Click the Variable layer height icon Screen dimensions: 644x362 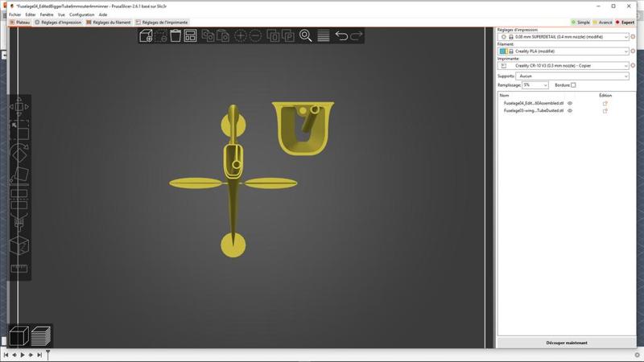324,35
